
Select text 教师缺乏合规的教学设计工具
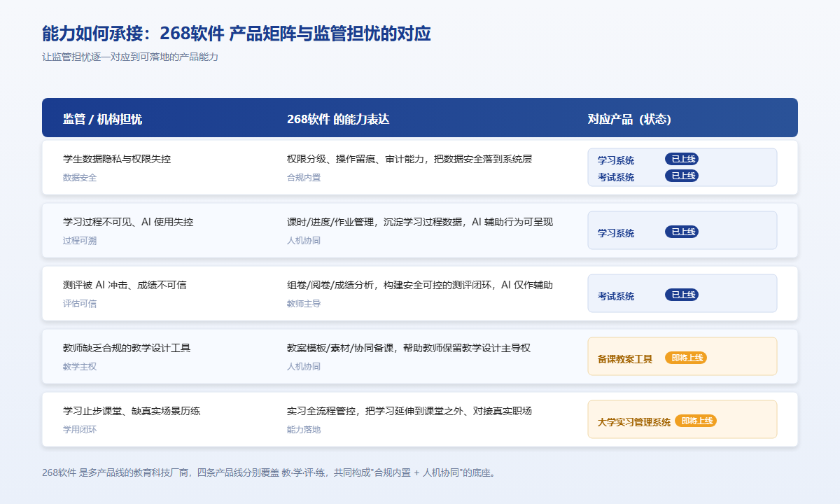[127, 348]
